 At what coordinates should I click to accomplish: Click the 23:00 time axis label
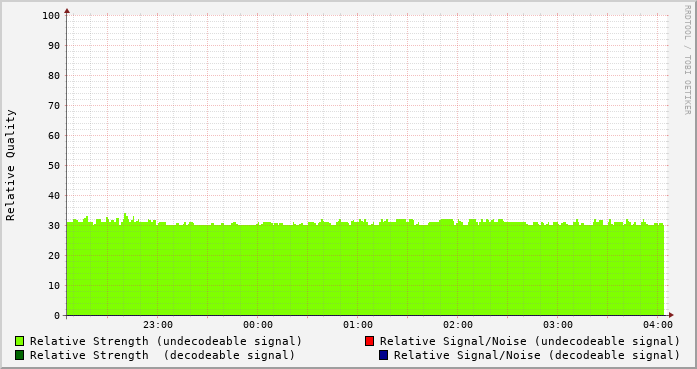tap(158, 325)
